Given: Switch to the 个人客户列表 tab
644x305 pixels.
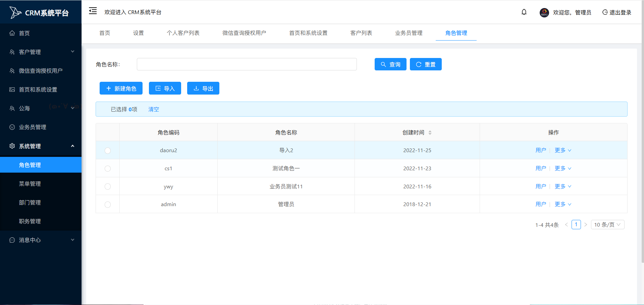Looking at the screenshot, I should 183,33.
